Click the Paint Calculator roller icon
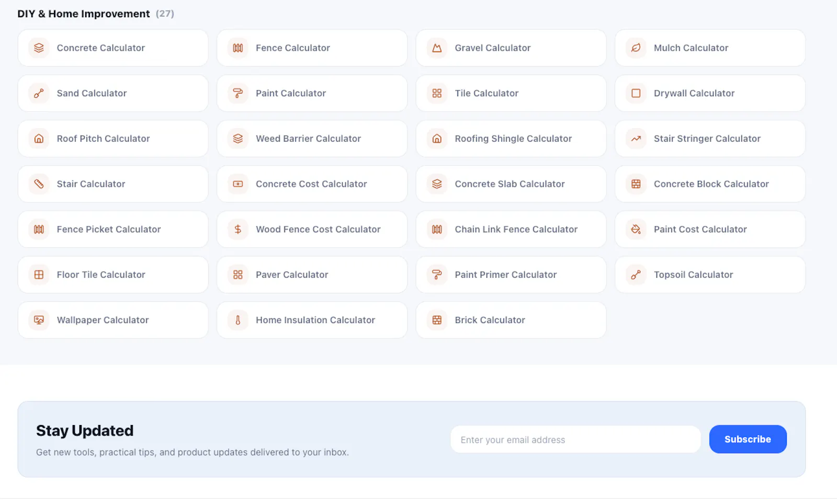 tap(238, 94)
